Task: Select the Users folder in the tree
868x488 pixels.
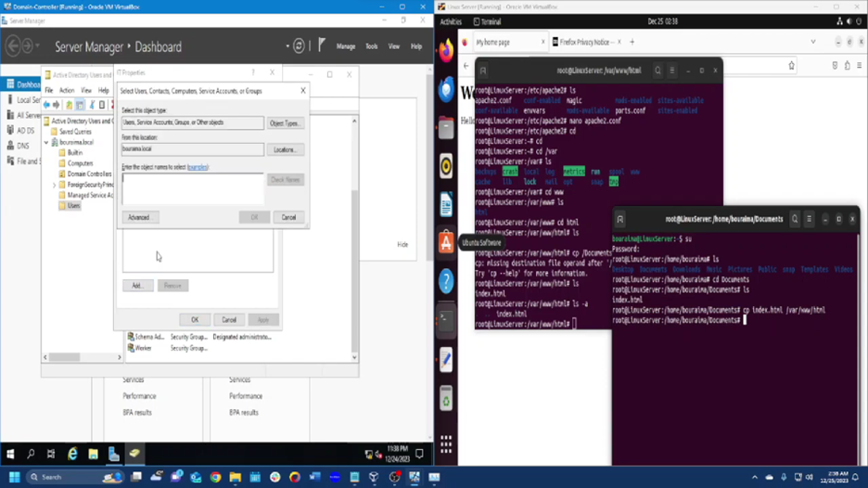Action: (74, 205)
